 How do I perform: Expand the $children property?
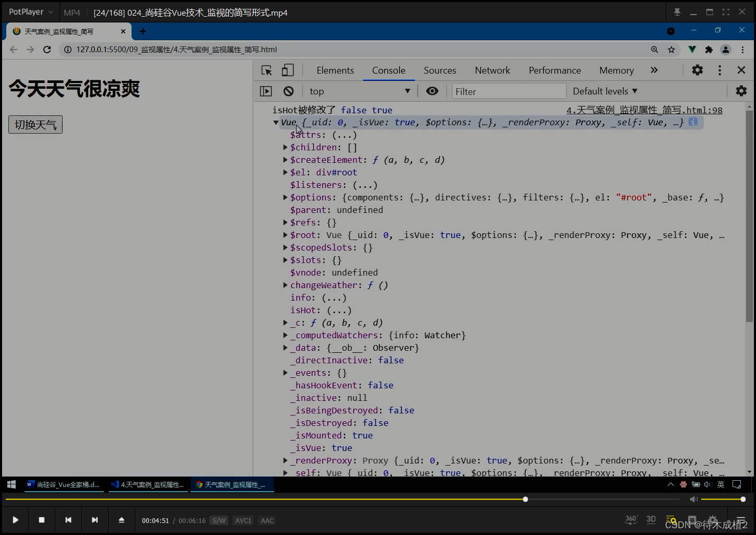pos(286,148)
